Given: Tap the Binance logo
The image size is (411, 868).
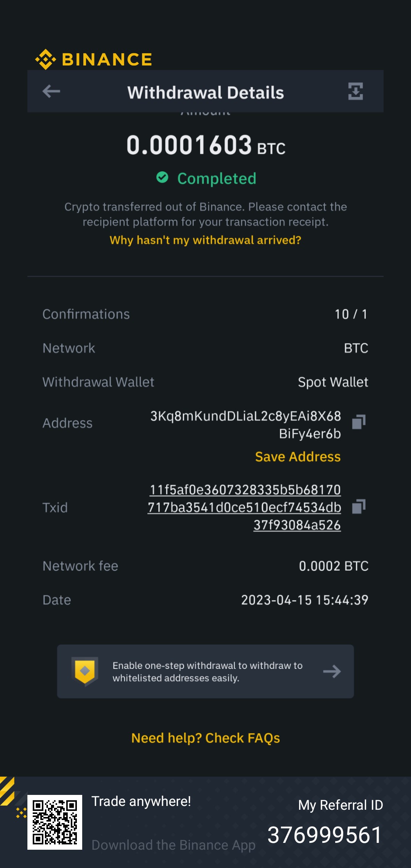Looking at the screenshot, I should (x=94, y=59).
